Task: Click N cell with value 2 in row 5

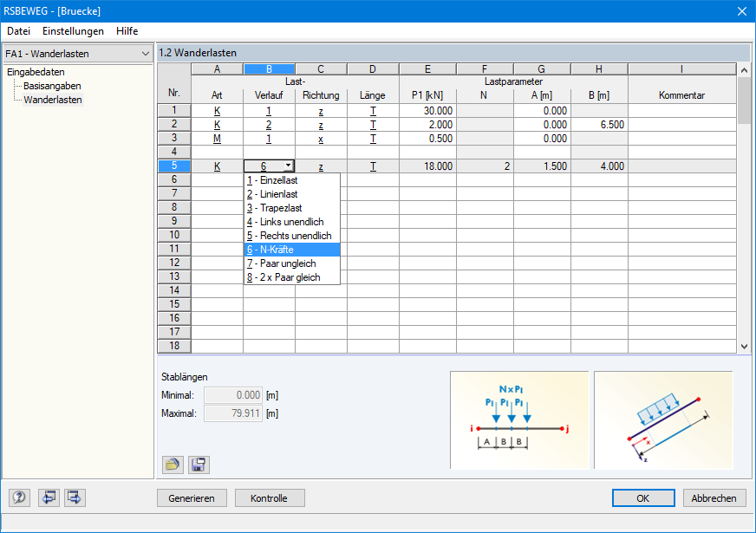Action: (x=485, y=166)
